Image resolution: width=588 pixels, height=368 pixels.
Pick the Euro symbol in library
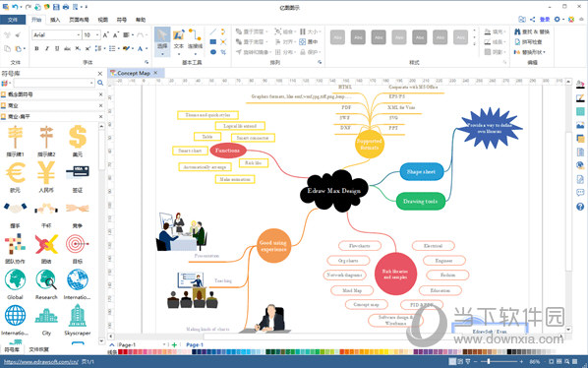(16, 172)
